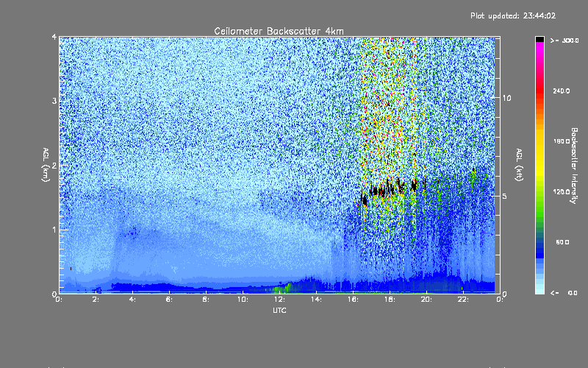This screenshot has width=588, height=368.
Task: Click the vertical "Backscatter Intensity" legend title
Action: click(574, 166)
